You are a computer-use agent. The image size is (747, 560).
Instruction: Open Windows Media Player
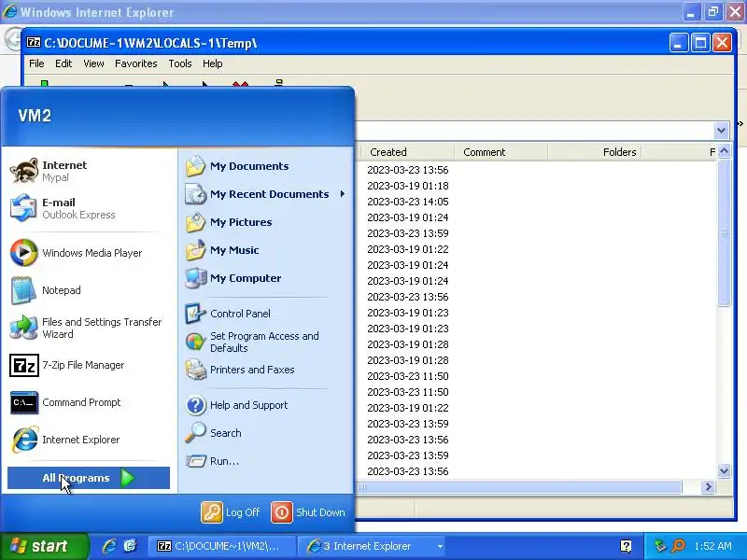89,253
